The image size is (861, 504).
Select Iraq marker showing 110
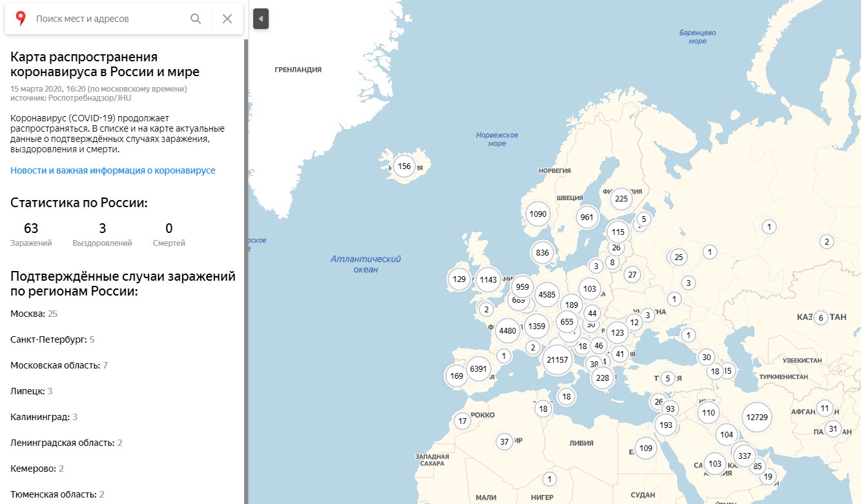click(x=709, y=412)
